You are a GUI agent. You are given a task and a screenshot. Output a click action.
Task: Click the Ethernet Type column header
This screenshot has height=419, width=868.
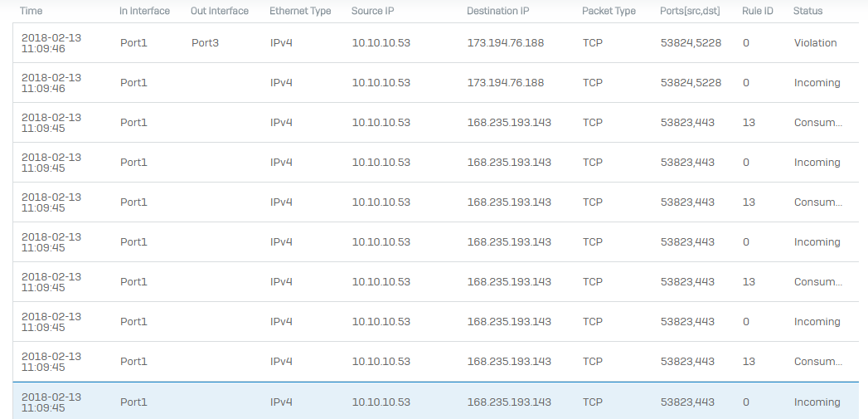300,11
